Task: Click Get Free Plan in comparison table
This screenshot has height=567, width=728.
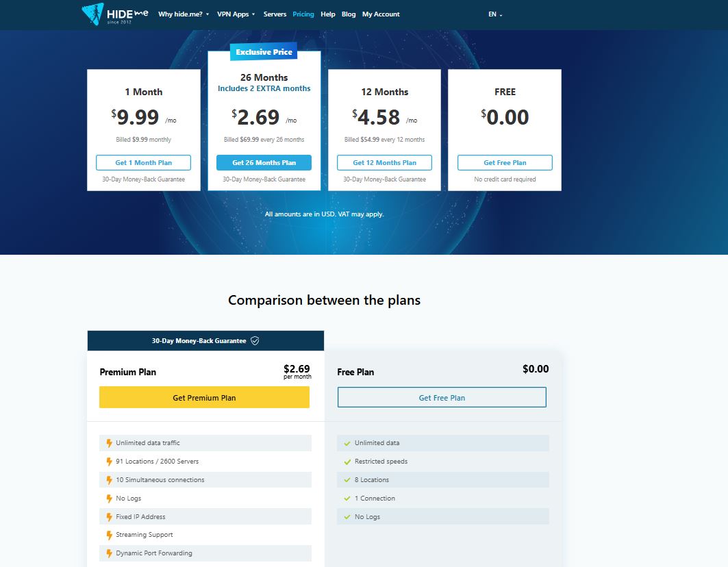Action: click(x=442, y=398)
